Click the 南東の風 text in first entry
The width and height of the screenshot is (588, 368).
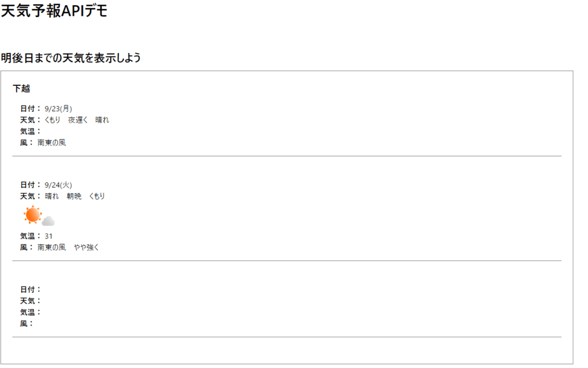click(52, 142)
